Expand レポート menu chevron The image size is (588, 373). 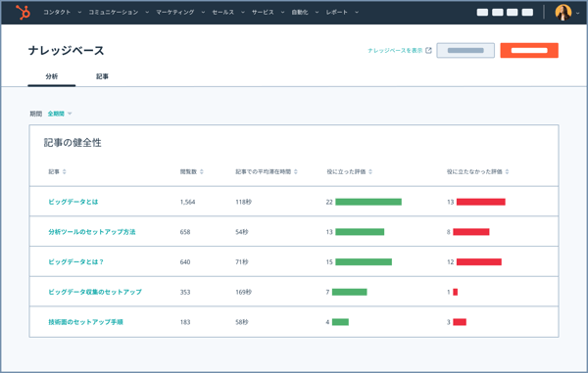[357, 13]
